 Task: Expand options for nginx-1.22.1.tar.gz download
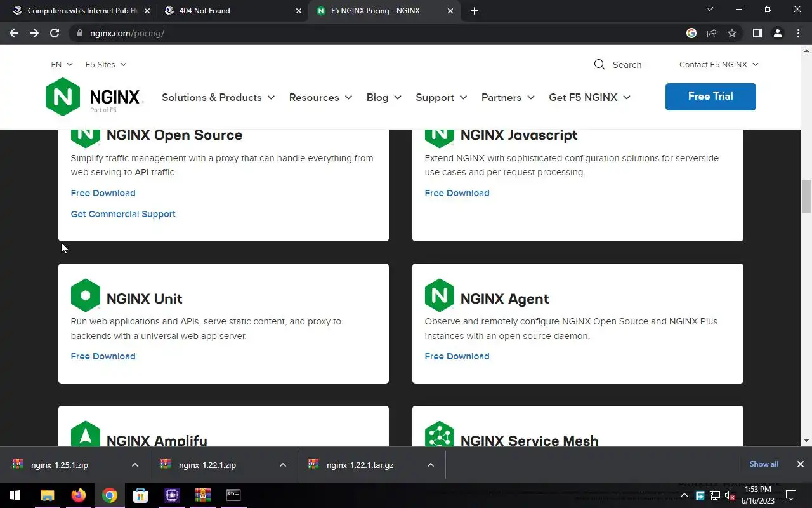point(431,465)
